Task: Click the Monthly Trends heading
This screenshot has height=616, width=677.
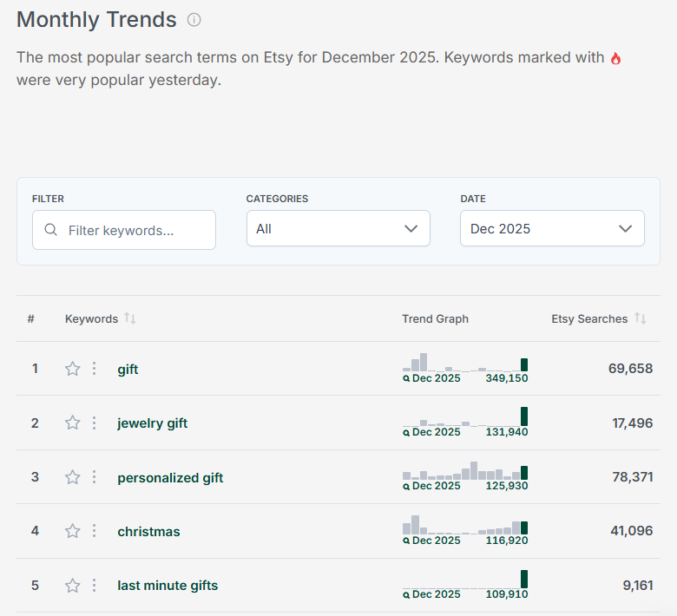Action: point(96,20)
